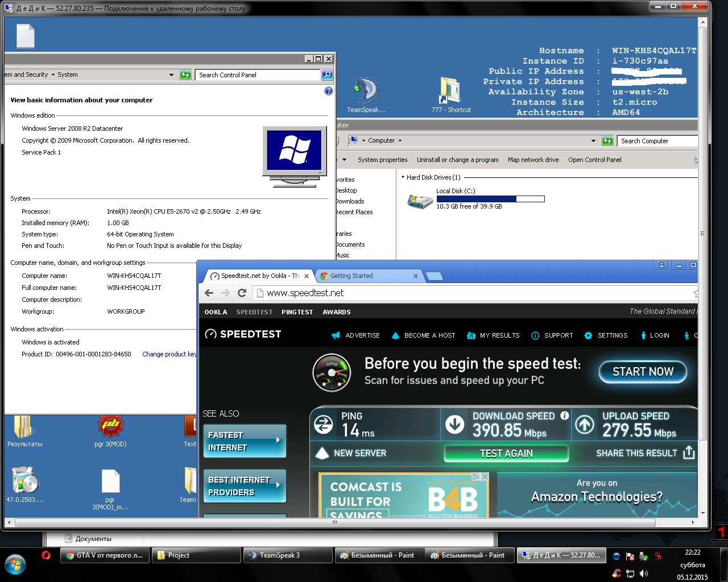Image resolution: width=728 pixels, height=582 pixels.
Task: Click the Chrome user profile icon
Action: 661,265
